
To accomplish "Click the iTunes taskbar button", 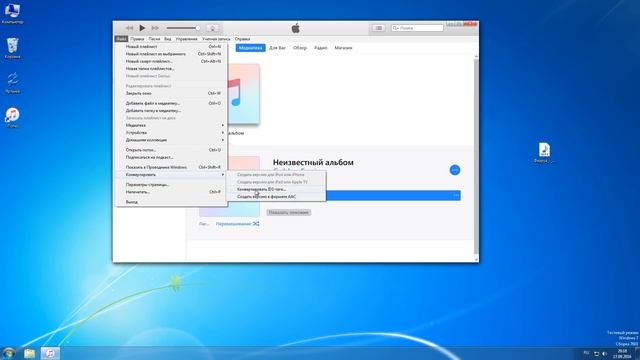I will tap(50, 353).
